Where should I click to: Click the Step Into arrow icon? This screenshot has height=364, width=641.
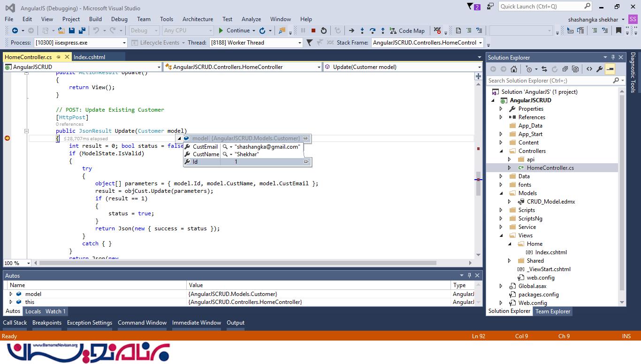(x=362, y=30)
